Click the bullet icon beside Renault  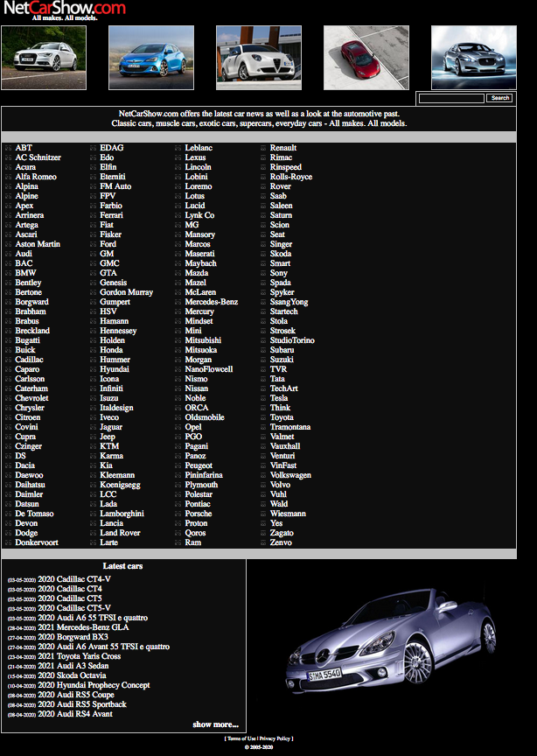(263, 148)
